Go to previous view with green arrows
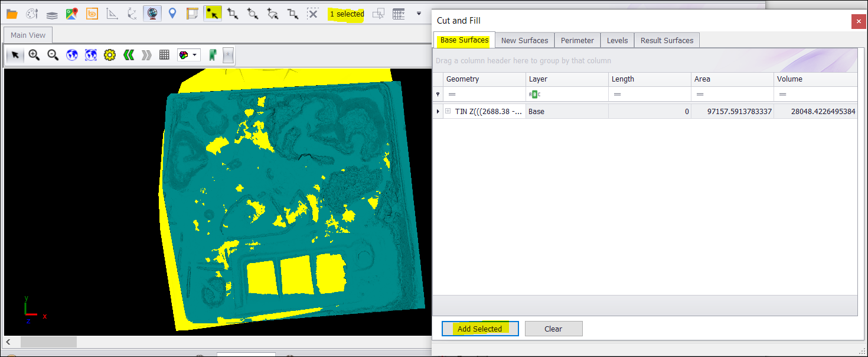This screenshot has height=357, width=868. click(128, 55)
